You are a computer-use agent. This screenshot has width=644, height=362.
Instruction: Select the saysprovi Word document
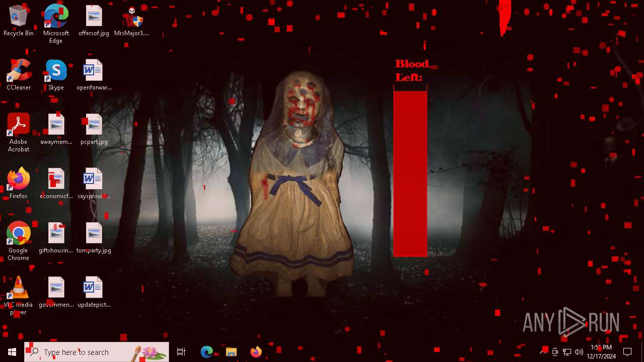coord(94,184)
